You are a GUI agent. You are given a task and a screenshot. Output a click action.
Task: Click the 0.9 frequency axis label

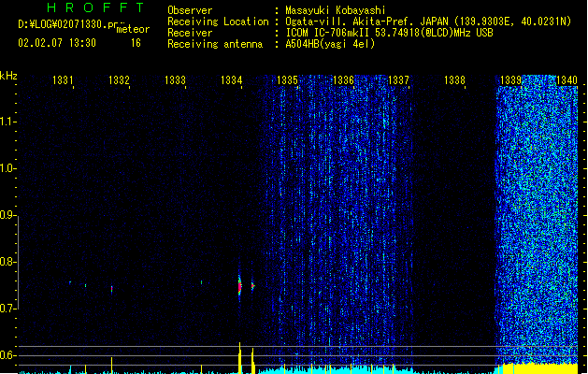tap(7, 215)
